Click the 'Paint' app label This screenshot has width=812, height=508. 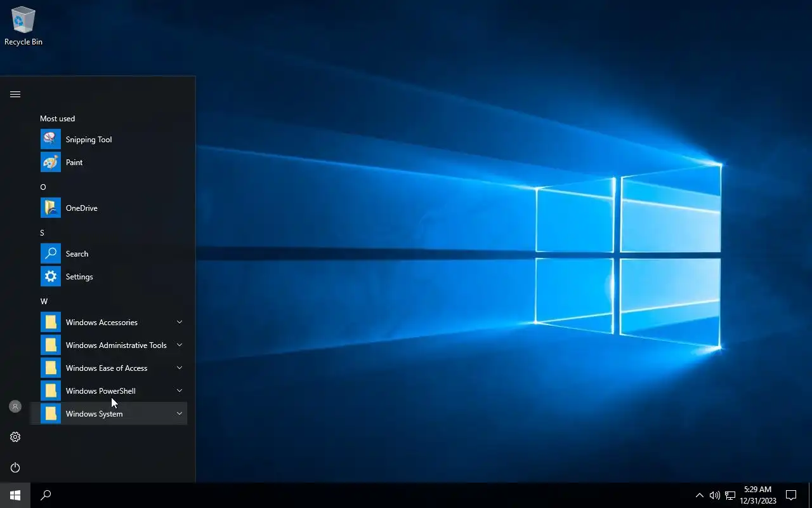click(x=74, y=163)
